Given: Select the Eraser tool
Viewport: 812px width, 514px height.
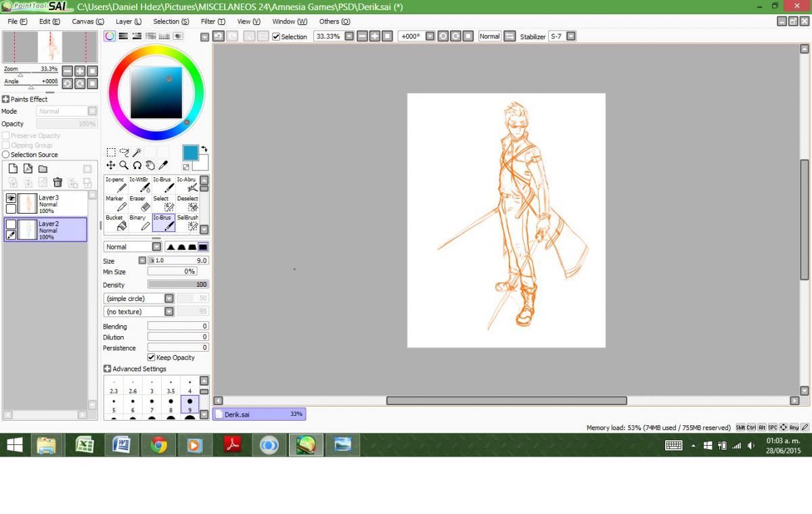Looking at the screenshot, I should (x=139, y=204).
